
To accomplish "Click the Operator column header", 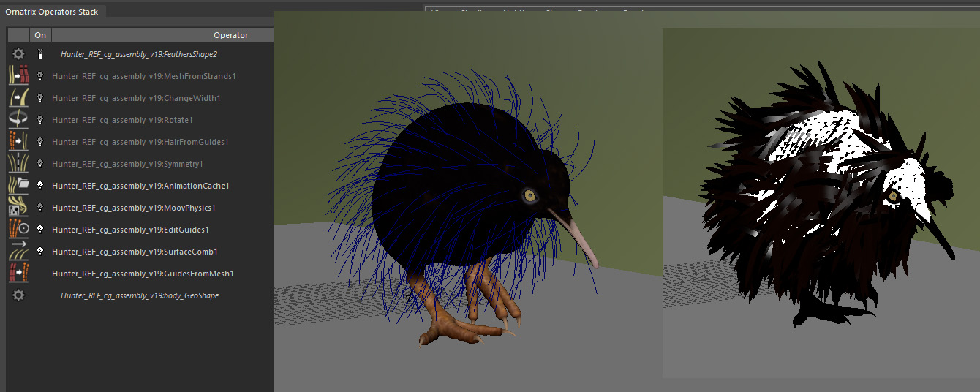I will point(230,35).
